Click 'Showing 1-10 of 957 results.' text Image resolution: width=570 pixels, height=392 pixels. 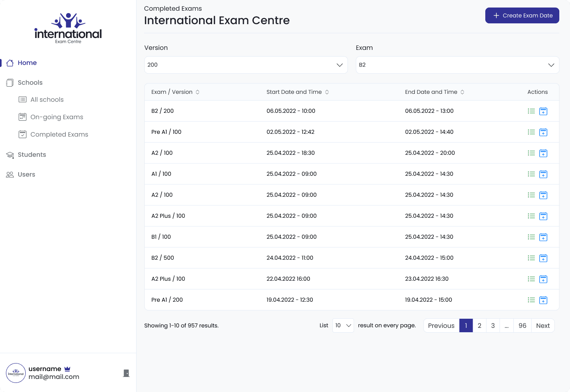(181, 325)
